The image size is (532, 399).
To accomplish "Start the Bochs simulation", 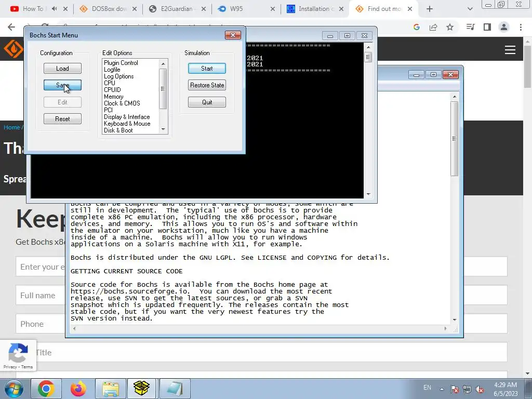I will [x=207, y=69].
